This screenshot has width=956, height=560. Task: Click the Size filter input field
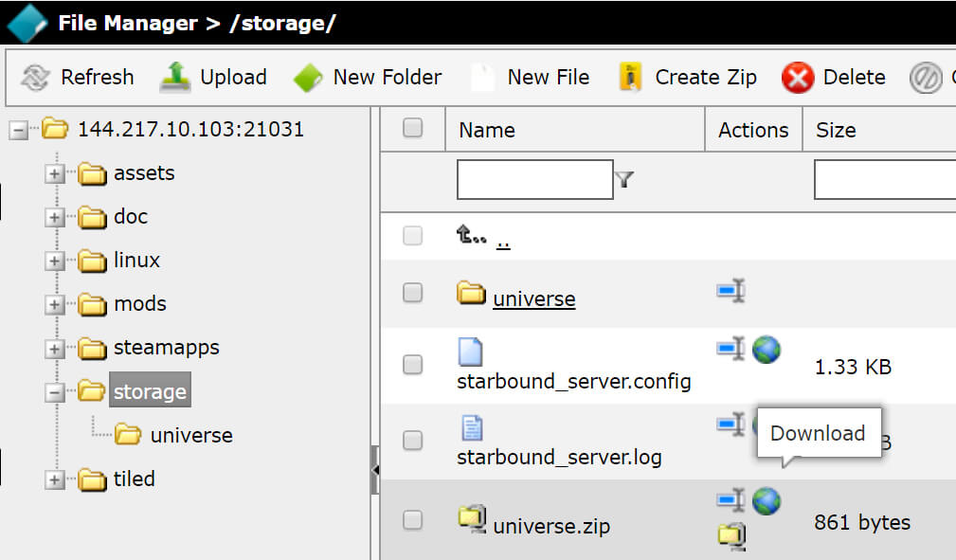(885, 179)
